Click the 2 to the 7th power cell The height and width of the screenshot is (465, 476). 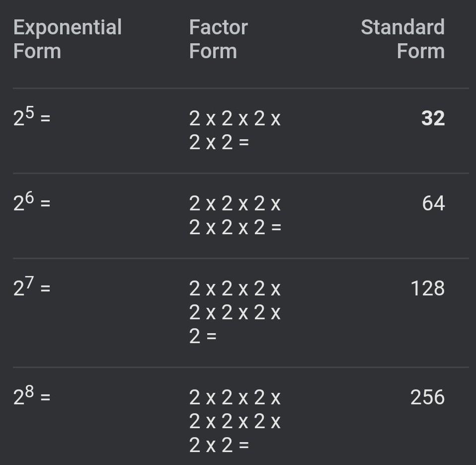coord(32,286)
